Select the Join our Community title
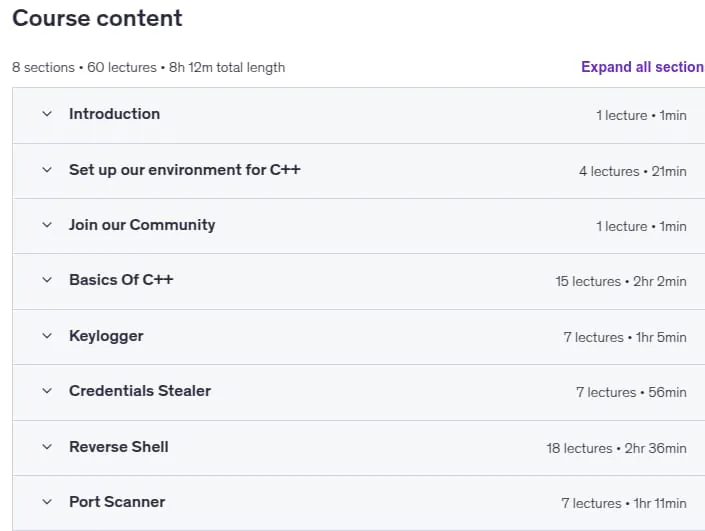705x531 pixels. coord(142,225)
